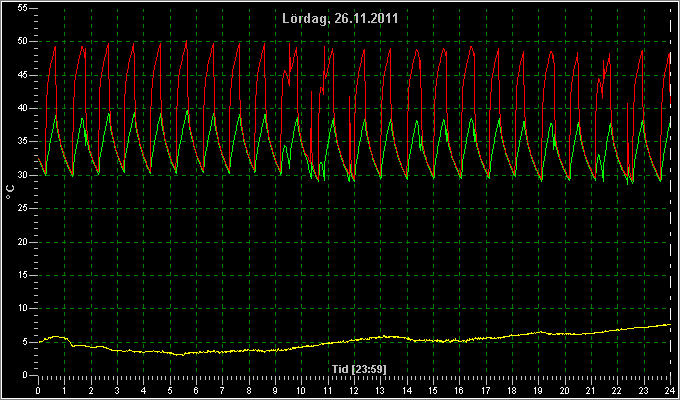Click the chart title Lördag, 26.11.2011

pos(340,18)
